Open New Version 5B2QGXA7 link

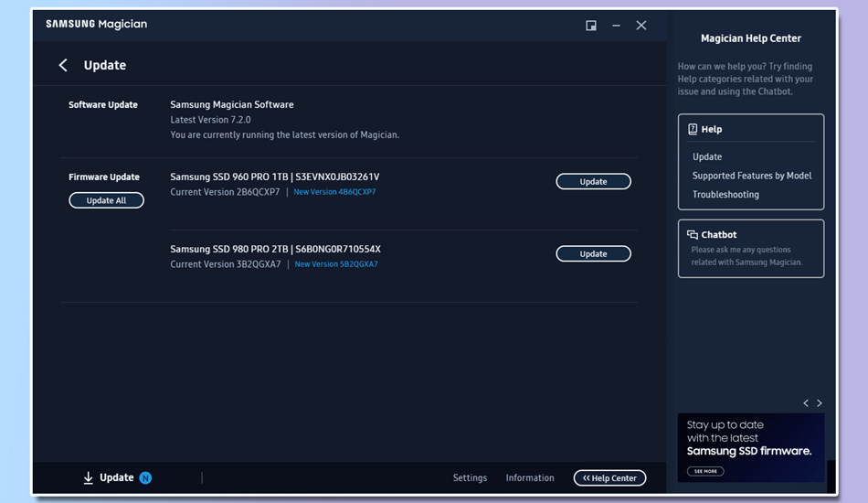[x=335, y=264]
